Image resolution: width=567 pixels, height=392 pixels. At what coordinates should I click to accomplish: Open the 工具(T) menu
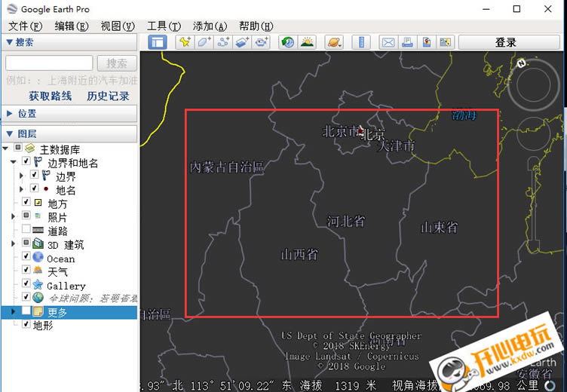coord(163,26)
